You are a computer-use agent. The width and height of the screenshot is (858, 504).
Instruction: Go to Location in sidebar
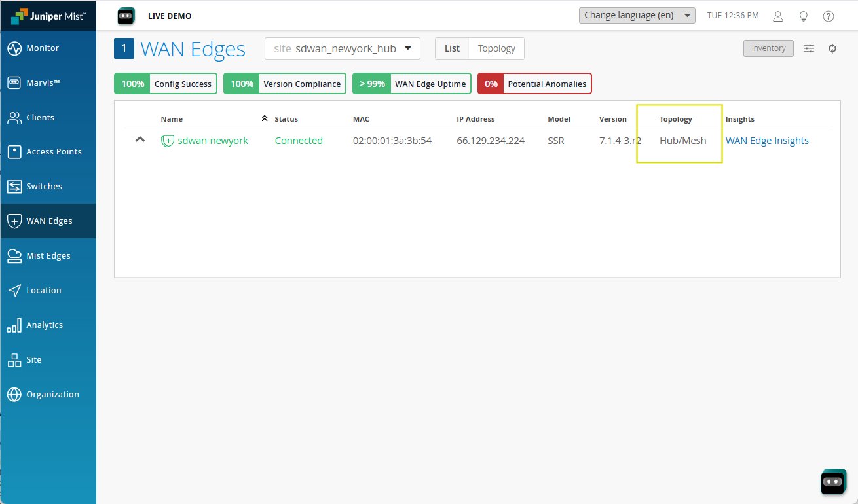coord(48,290)
